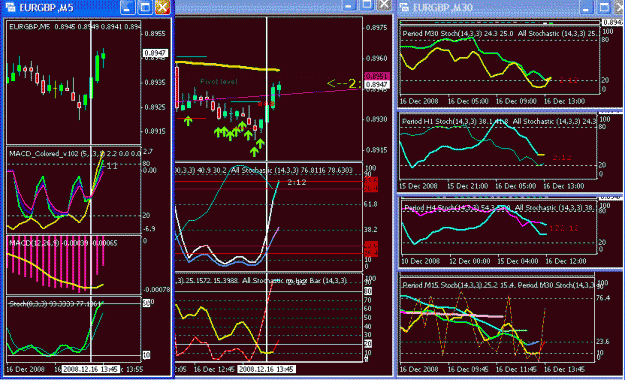Viewport: 625px width, 380px height.
Task: Select the All Stochastic 76.8116 indicator label
Action: click(292, 170)
